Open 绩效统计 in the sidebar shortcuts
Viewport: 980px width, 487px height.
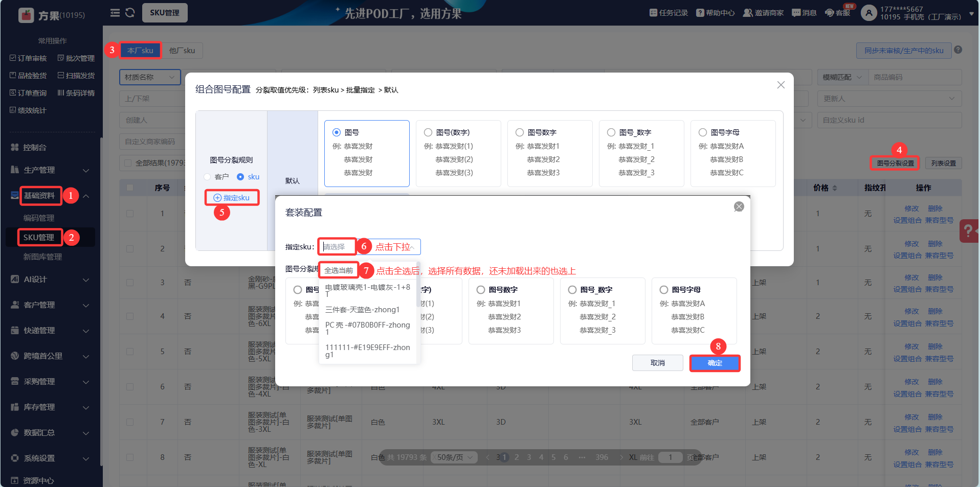pos(28,110)
